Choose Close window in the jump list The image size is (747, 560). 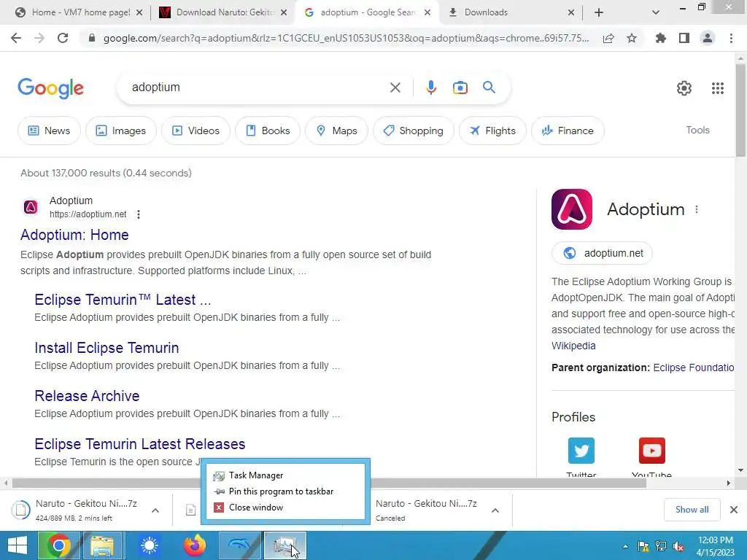285,507
